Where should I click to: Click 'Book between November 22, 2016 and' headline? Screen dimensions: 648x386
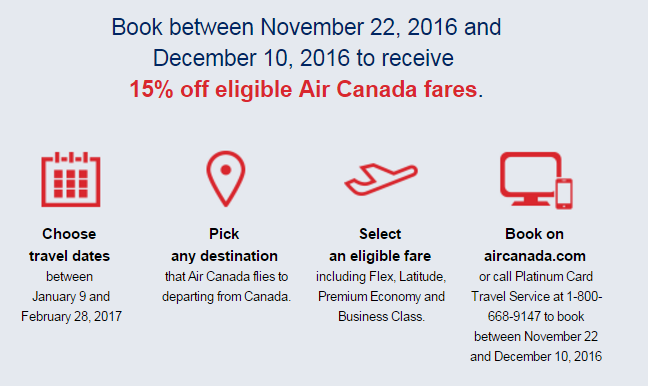[306, 27]
